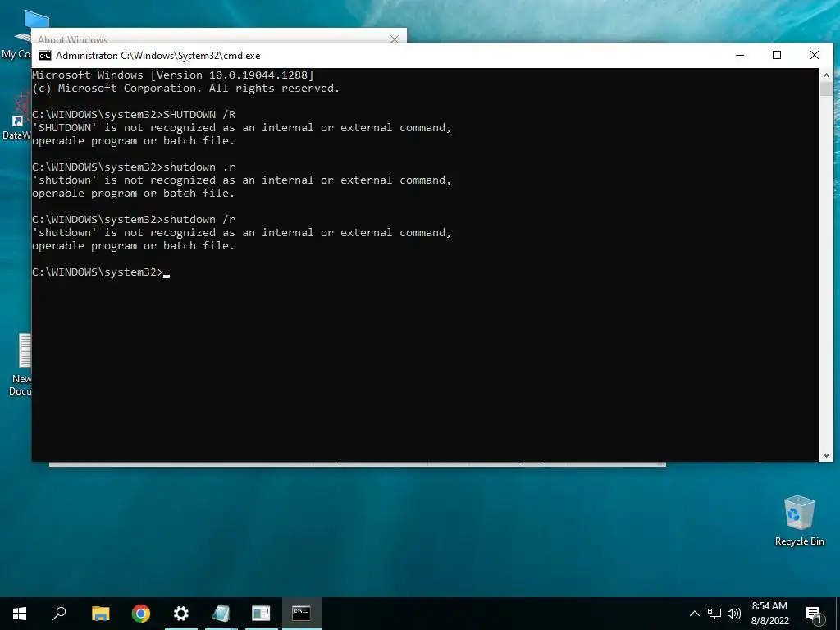The width and height of the screenshot is (840, 630).
Task: Open volume speaker tray icon
Action: tap(734, 614)
